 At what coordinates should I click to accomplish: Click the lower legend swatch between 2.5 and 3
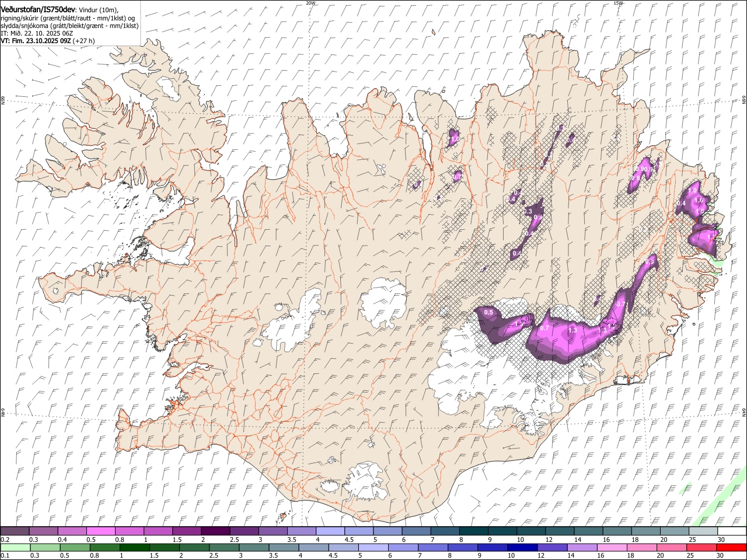point(224,547)
